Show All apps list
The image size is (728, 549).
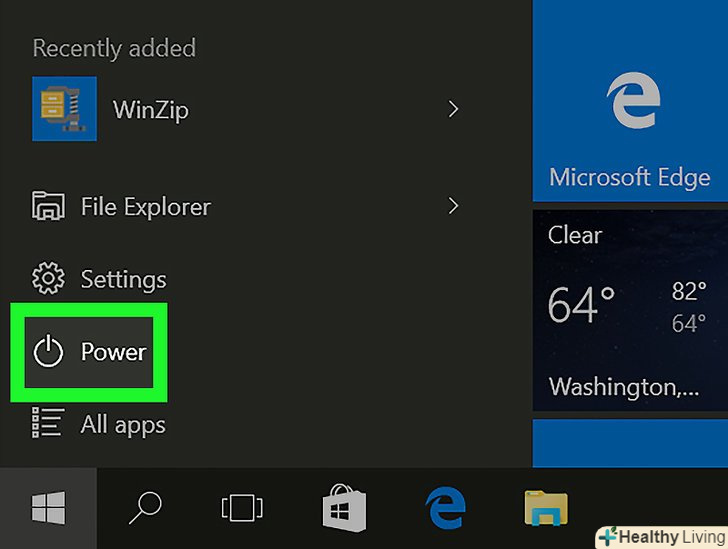[98, 424]
